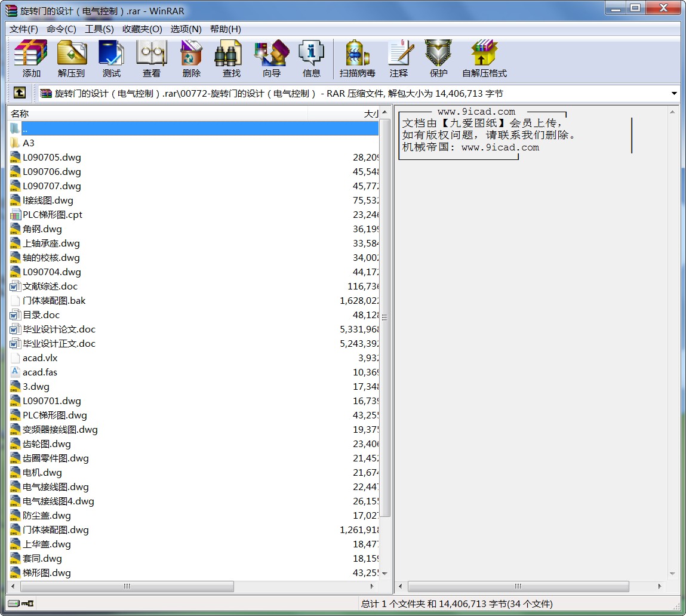Click file list scroll-down arrow
The image size is (686, 616).
pos(384,573)
